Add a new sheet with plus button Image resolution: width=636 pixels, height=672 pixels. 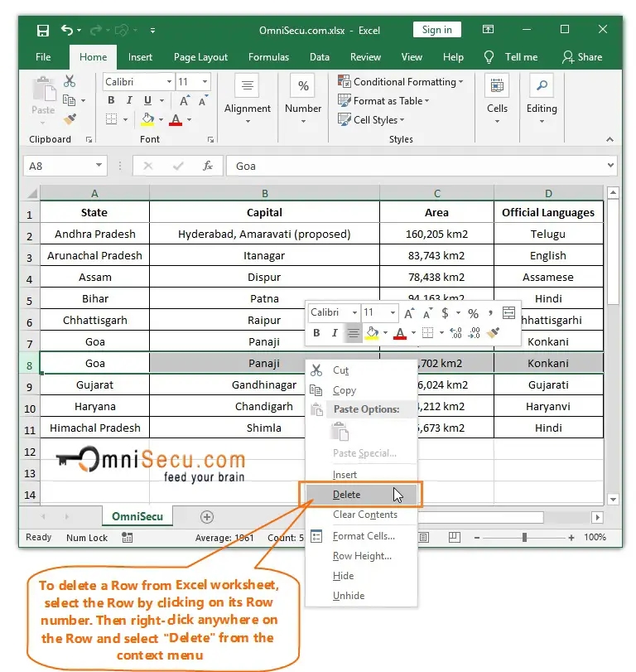point(207,516)
